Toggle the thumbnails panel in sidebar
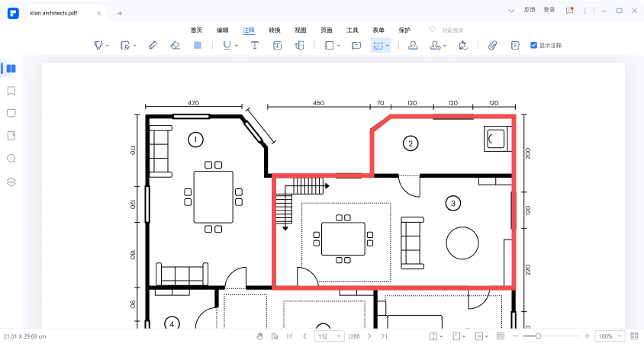 tap(11, 68)
